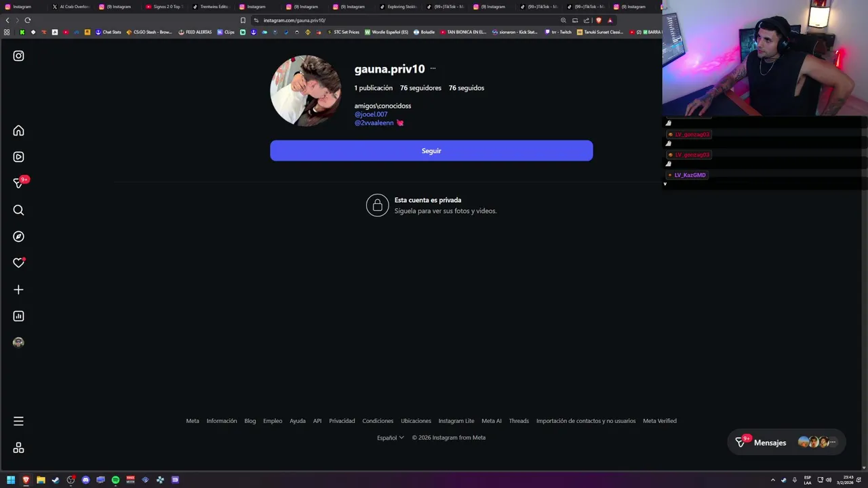Open File Explorer from the taskbar

[x=41, y=480]
